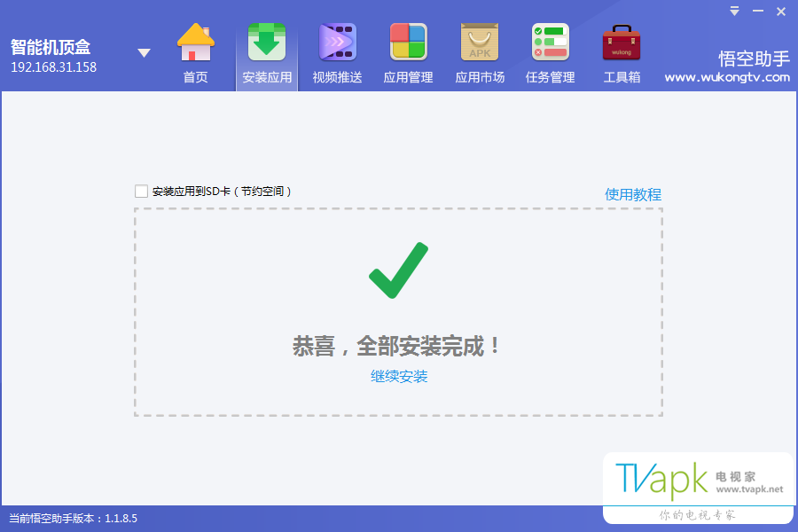Click 继续安装 to continue installing
Screen dimensions: 798x532
coord(399,376)
